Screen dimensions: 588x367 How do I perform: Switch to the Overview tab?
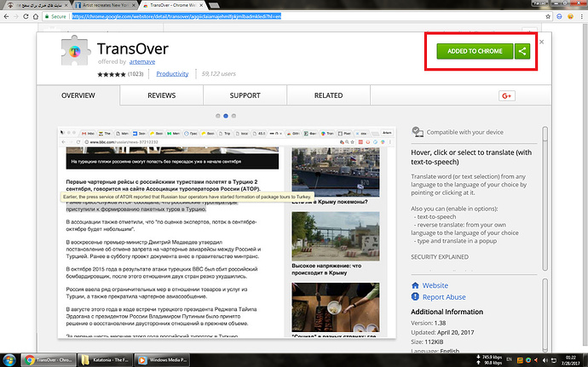click(78, 95)
